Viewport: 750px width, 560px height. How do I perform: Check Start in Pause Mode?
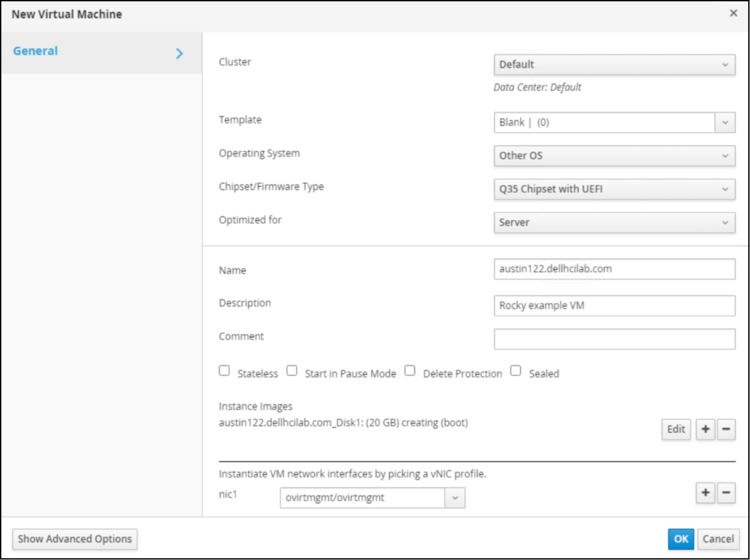point(292,370)
